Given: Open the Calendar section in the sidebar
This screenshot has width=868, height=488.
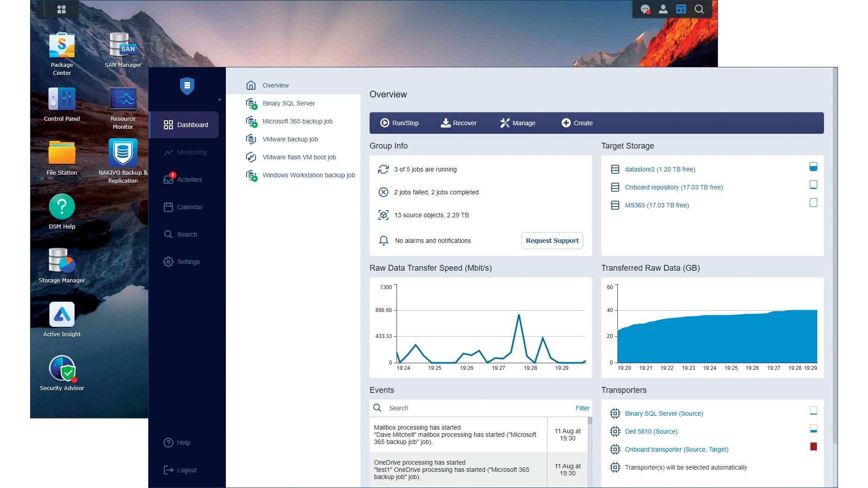Looking at the screenshot, I should coord(190,207).
